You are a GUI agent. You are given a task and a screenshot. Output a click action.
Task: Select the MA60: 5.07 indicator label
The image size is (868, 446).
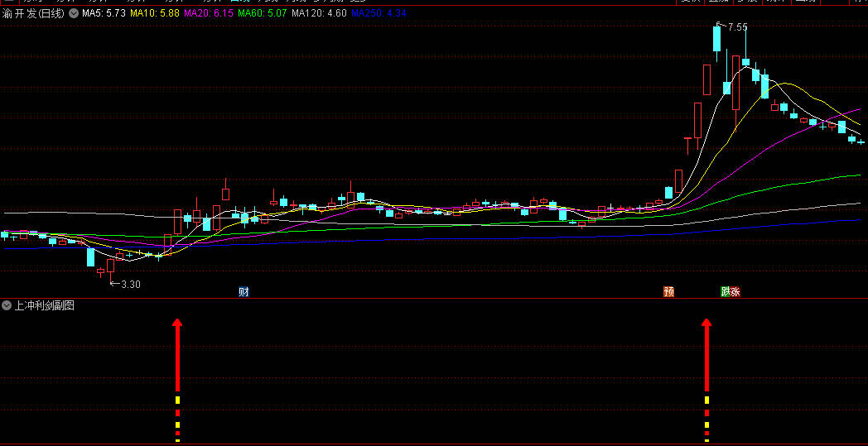click(263, 13)
